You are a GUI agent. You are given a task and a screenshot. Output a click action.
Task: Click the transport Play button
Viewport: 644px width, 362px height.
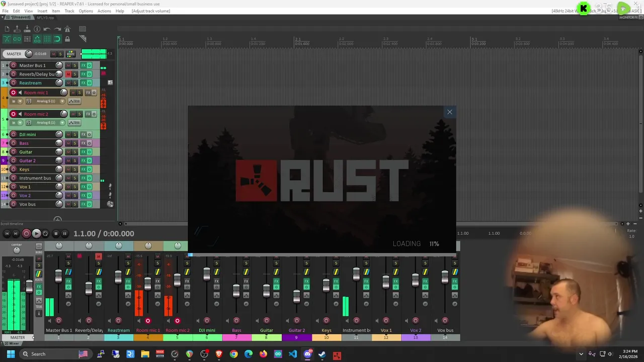point(36,233)
